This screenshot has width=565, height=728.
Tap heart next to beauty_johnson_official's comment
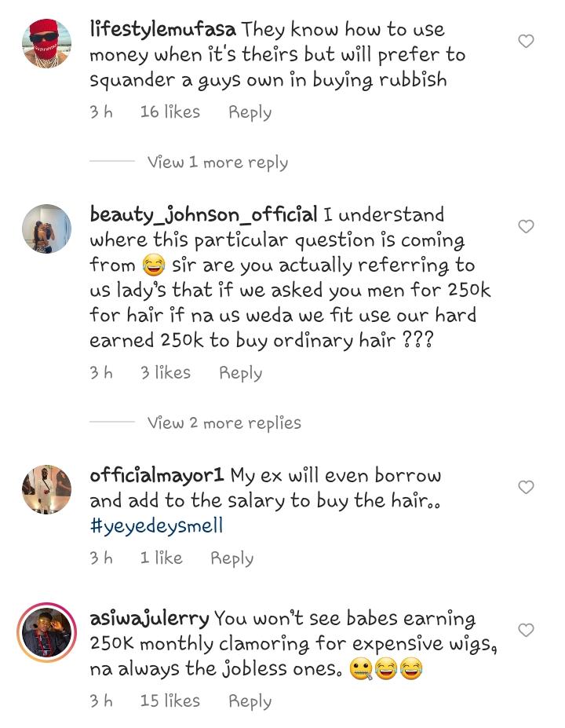pyautogui.click(x=526, y=227)
